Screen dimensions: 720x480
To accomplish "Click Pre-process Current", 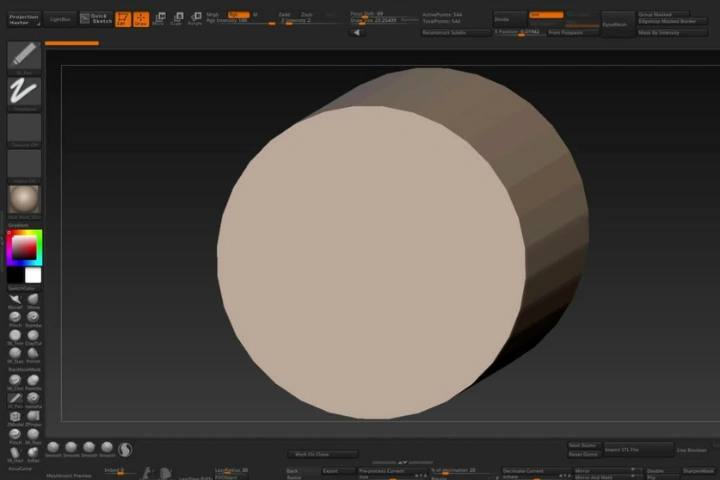I will coord(392,471).
